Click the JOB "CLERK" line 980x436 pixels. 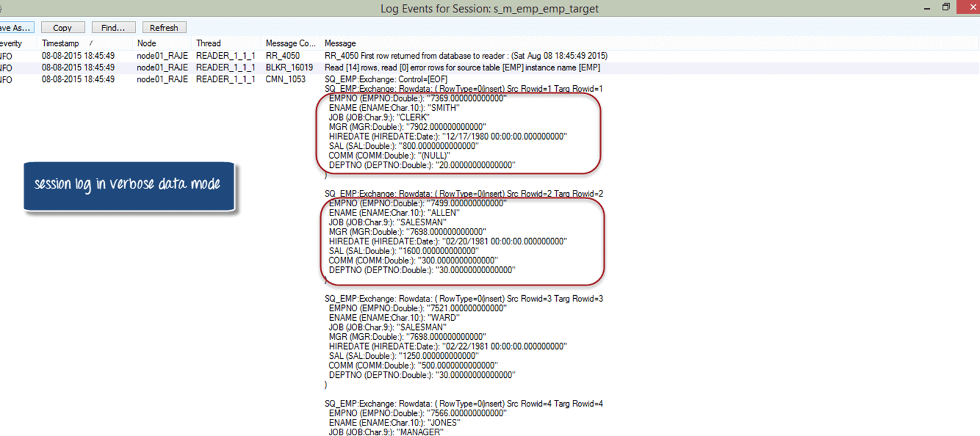379,118
